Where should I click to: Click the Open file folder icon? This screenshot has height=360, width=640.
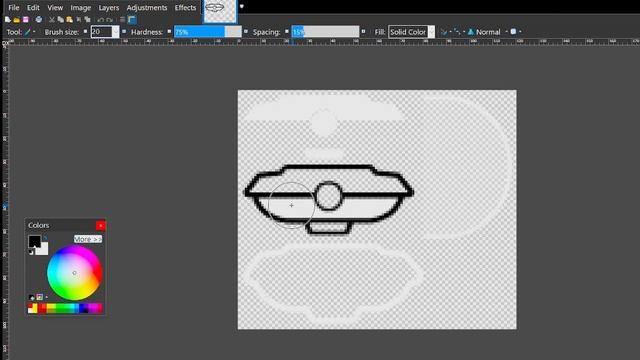(16, 20)
